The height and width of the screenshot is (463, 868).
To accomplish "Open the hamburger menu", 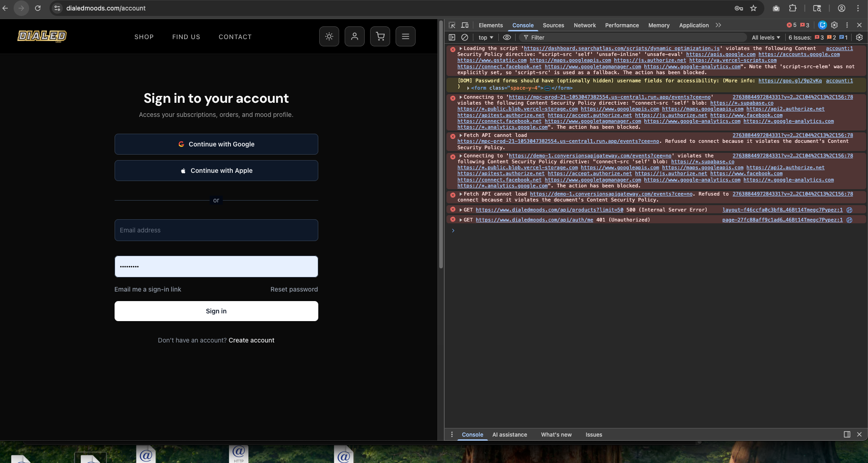I will pos(406,36).
